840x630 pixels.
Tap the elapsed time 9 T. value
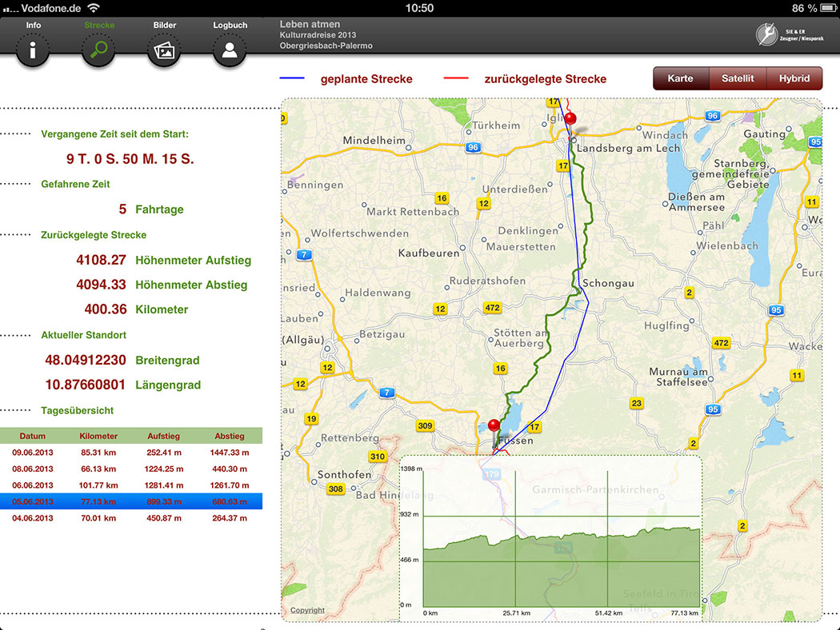click(x=130, y=158)
